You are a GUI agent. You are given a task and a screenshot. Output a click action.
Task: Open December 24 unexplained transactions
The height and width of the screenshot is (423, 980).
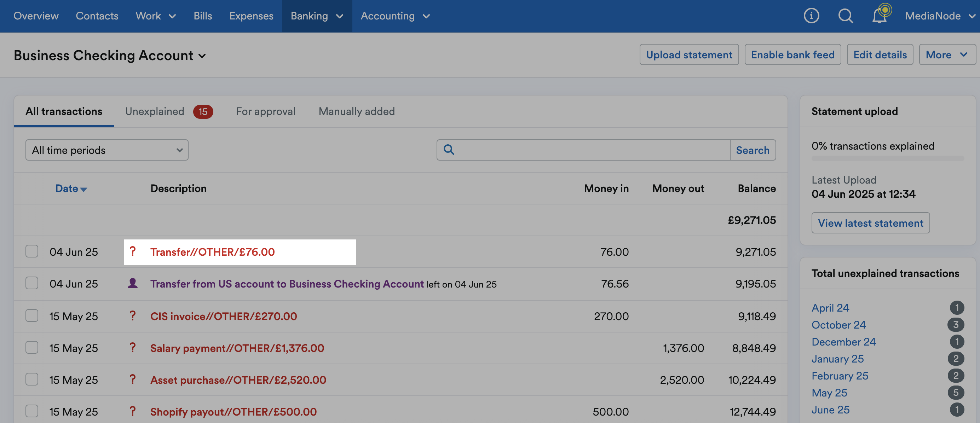pos(843,342)
